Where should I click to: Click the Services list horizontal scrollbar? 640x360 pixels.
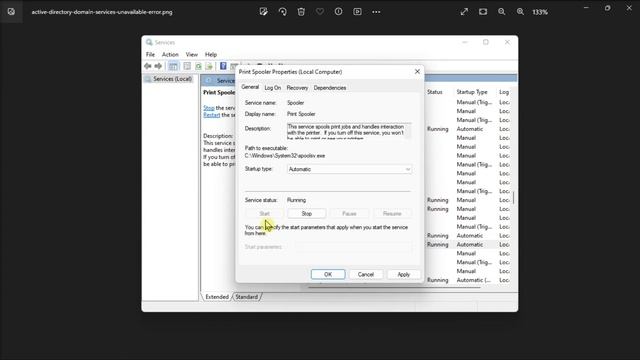[x=394, y=287]
